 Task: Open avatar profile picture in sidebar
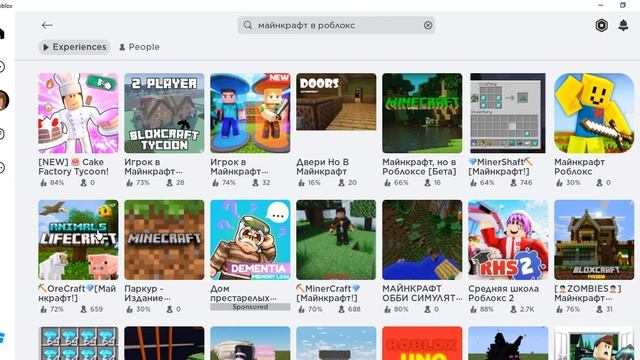click(3, 100)
